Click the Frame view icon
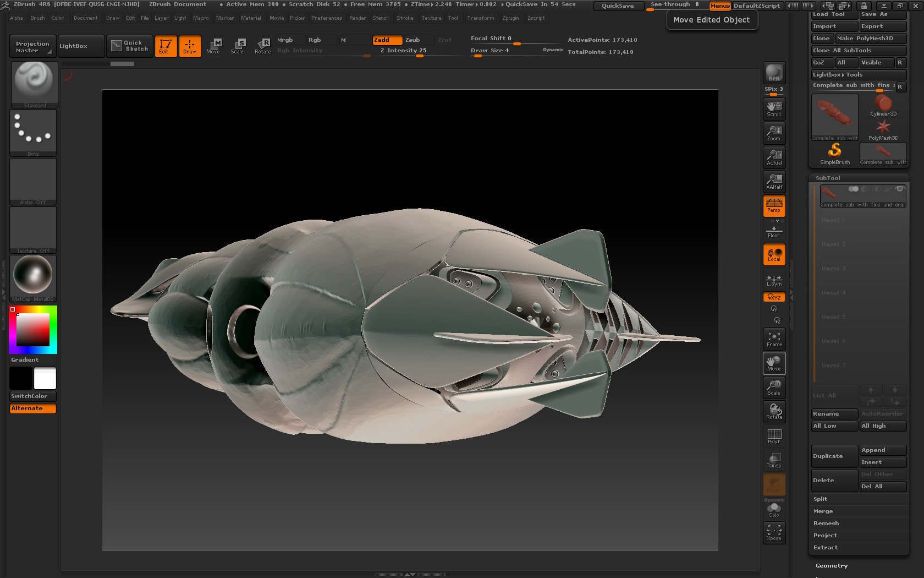924x578 pixels. tap(774, 339)
